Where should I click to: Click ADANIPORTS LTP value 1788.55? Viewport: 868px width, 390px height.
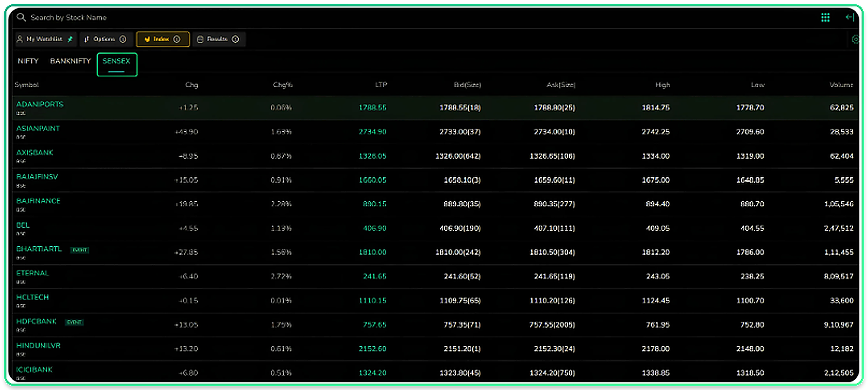pos(372,108)
